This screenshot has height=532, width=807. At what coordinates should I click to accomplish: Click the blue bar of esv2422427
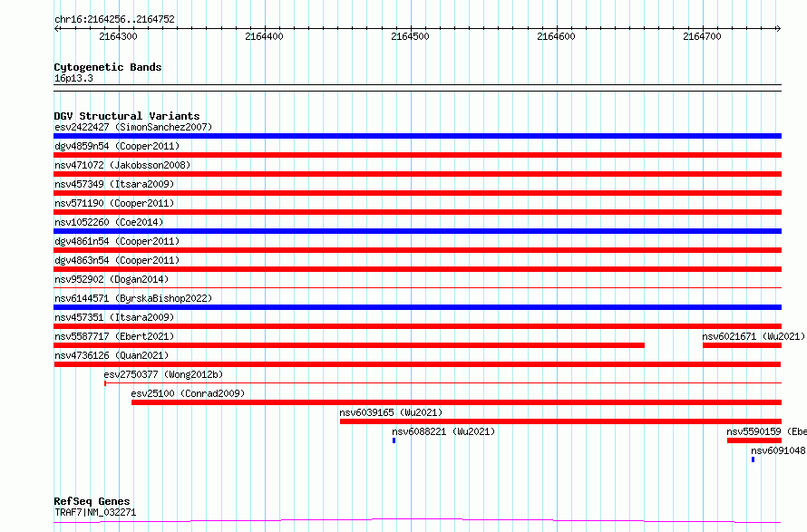[x=417, y=136]
